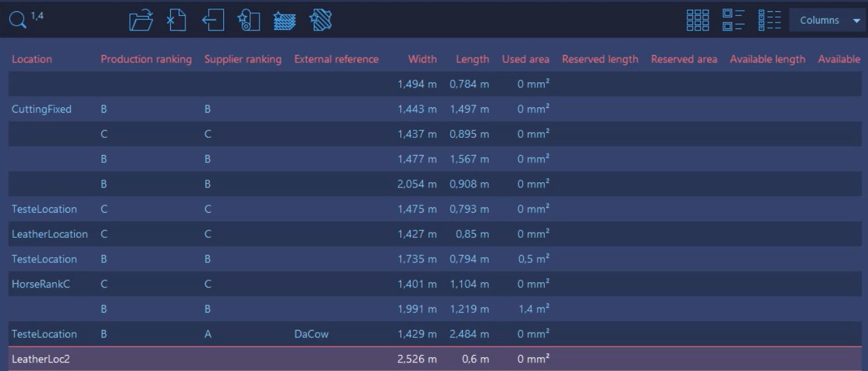Click the length value 1,219 m
Screen dimensions: 868x371
(x=469, y=309)
